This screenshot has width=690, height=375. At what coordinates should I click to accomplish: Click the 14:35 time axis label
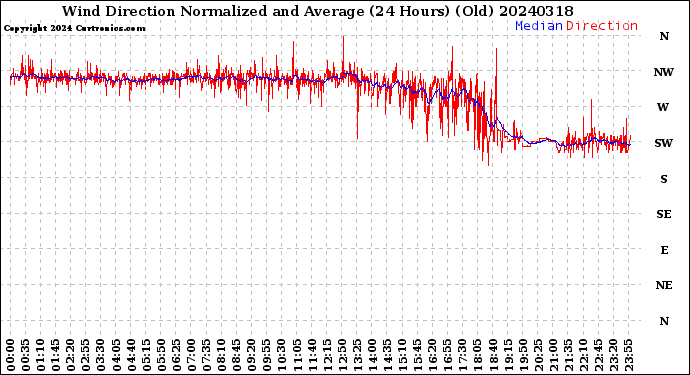pos(387,355)
